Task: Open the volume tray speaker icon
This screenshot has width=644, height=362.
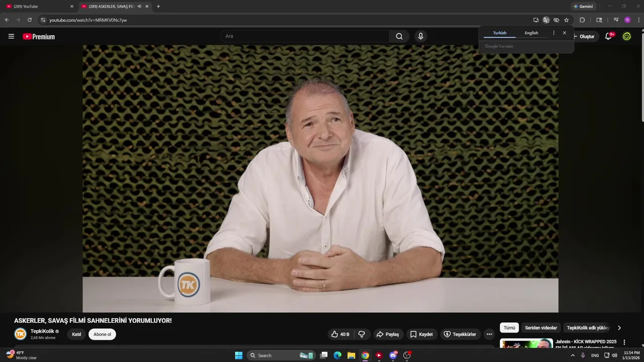Action: (x=614, y=355)
